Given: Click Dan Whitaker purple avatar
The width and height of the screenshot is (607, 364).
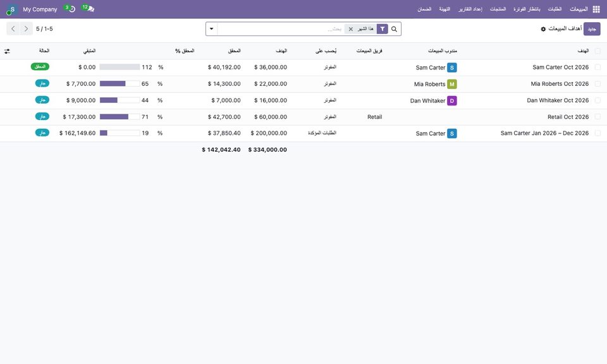Looking at the screenshot, I should (x=451, y=100).
